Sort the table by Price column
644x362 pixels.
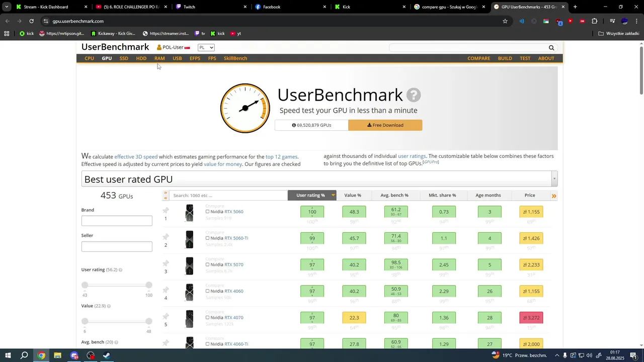(529, 195)
